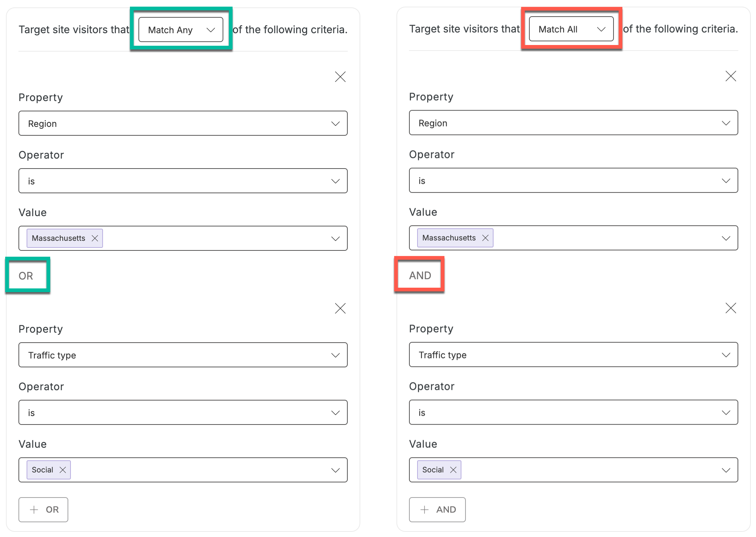756x537 pixels.
Task: Expand Traffic type property dropdown in Match Any panel
Action: click(x=183, y=355)
